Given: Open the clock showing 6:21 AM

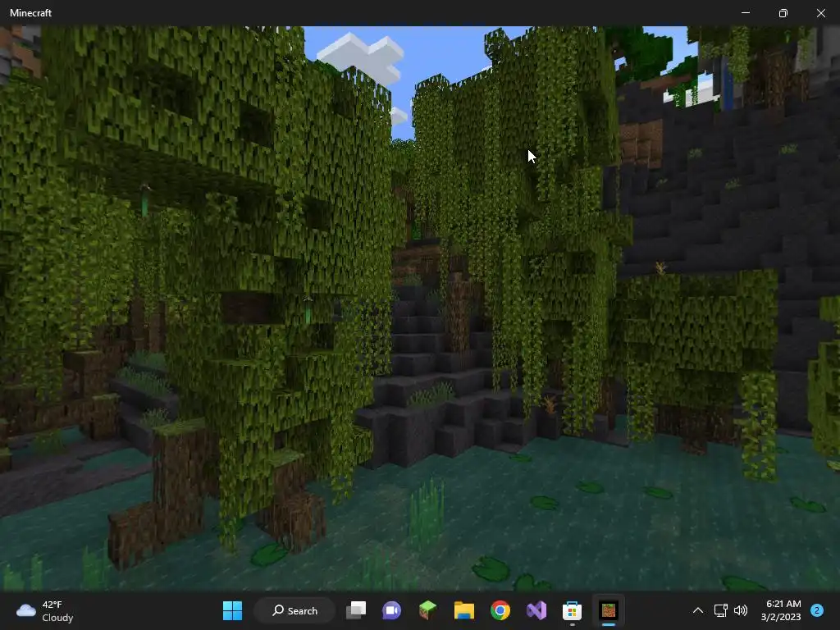Looking at the screenshot, I should coord(781,610).
